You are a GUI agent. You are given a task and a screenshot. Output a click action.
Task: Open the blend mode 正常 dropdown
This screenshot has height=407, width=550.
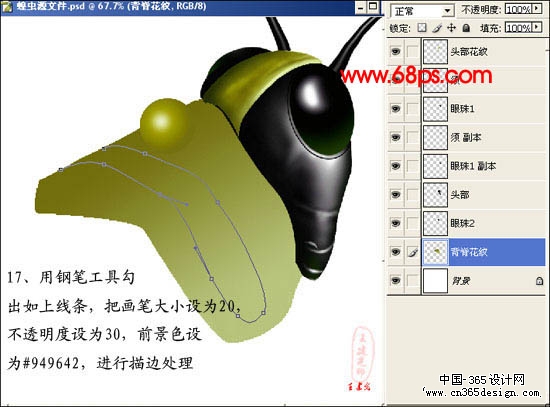point(422,11)
